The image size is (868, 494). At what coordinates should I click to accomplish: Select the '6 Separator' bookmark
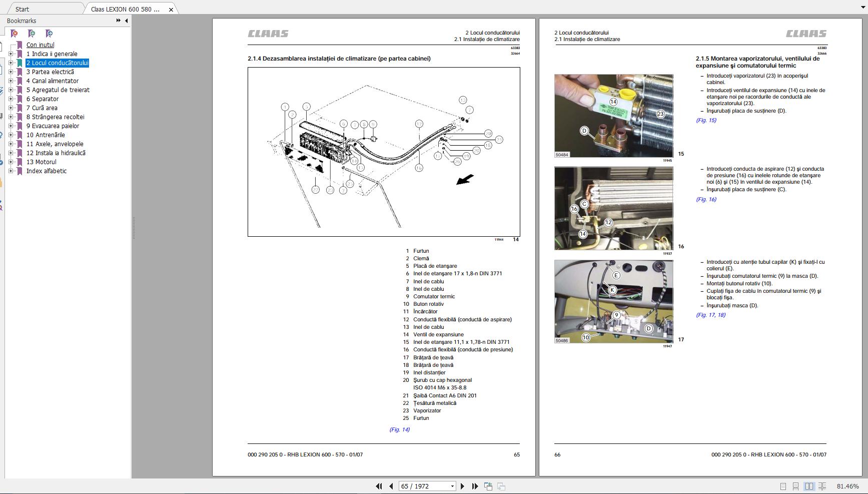point(43,99)
